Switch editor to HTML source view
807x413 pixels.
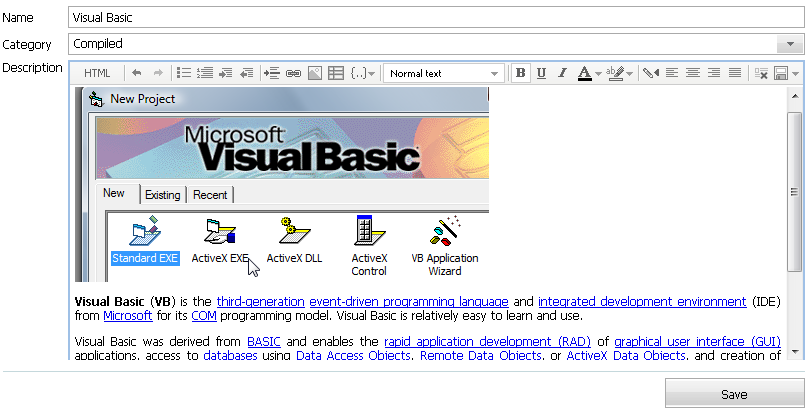coord(97,73)
